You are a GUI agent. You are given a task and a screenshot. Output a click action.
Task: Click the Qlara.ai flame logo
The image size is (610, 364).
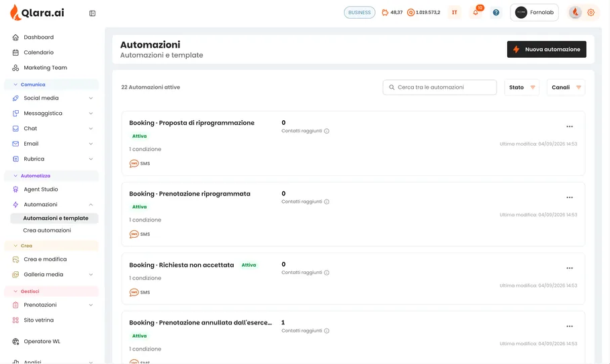click(x=15, y=13)
